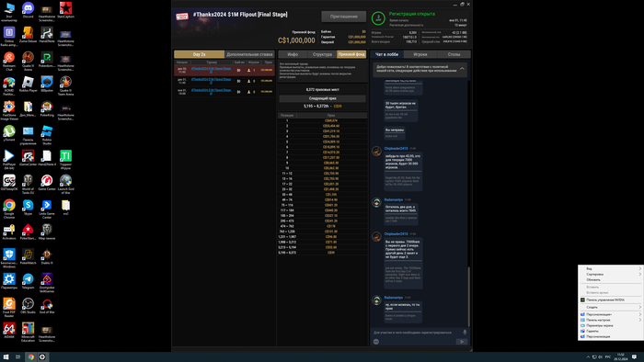The image size is (644, 362).
Task: Open Task View on taskbar
Action: pos(17,357)
